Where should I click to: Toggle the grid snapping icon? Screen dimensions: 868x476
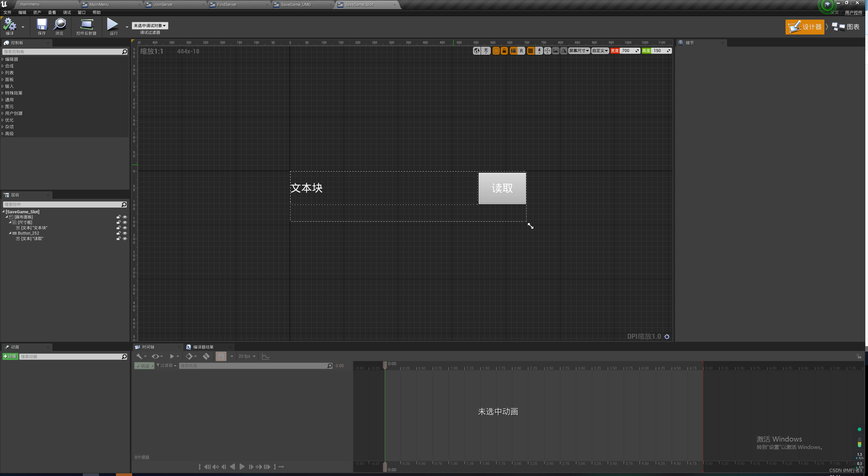coord(531,51)
